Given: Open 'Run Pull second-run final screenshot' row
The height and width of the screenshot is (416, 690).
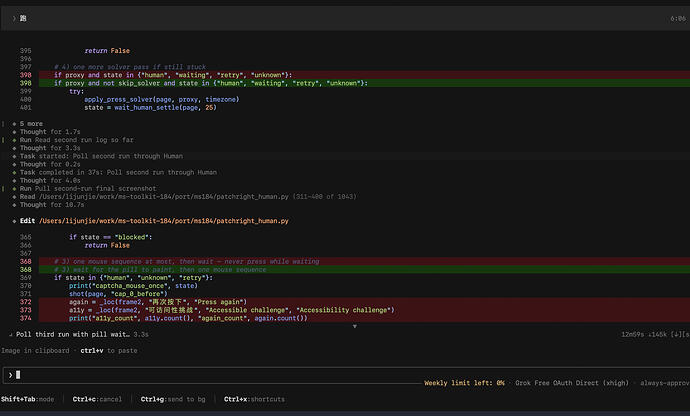Looking at the screenshot, I should pyautogui.click(x=88, y=188).
